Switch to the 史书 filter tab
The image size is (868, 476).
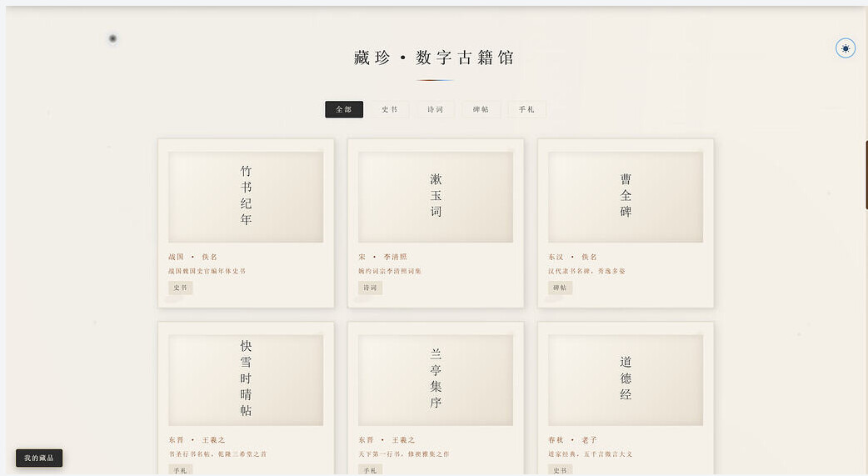(x=390, y=109)
